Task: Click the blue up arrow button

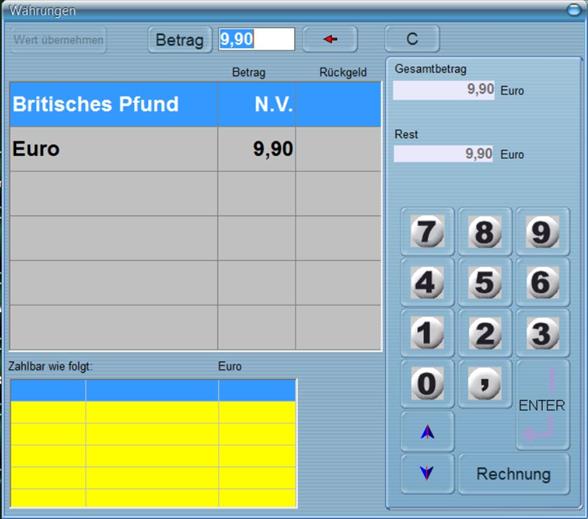Action: coord(427,432)
